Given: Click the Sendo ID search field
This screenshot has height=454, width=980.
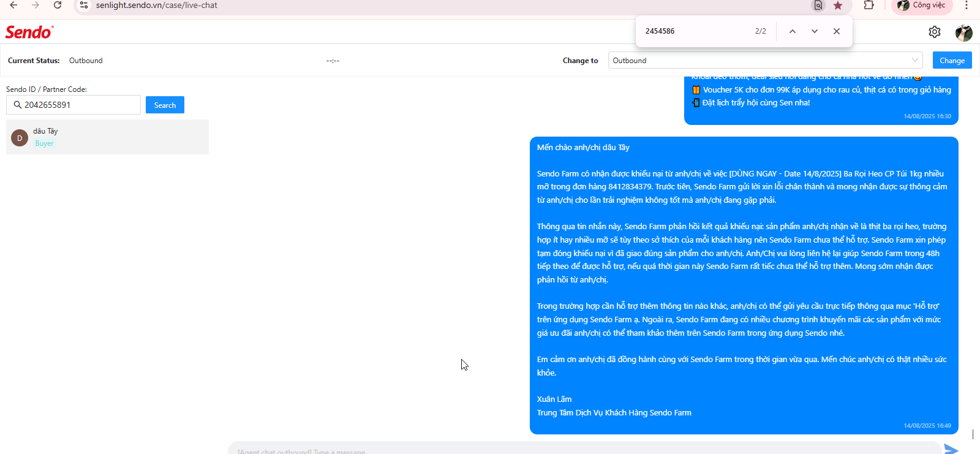Looking at the screenshot, I should click(x=73, y=105).
